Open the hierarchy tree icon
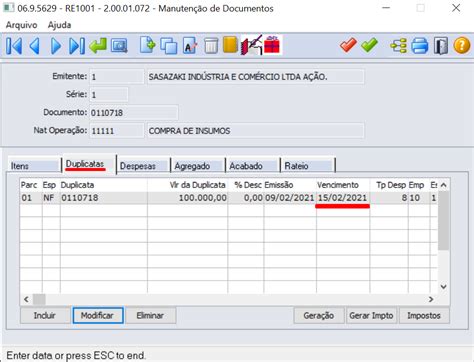 [398, 46]
